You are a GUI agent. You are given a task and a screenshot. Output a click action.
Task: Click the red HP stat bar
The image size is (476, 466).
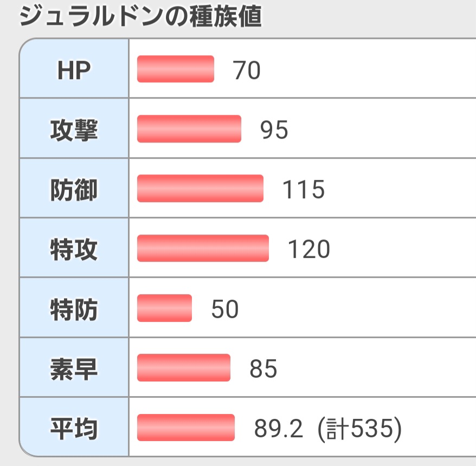point(176,69)
